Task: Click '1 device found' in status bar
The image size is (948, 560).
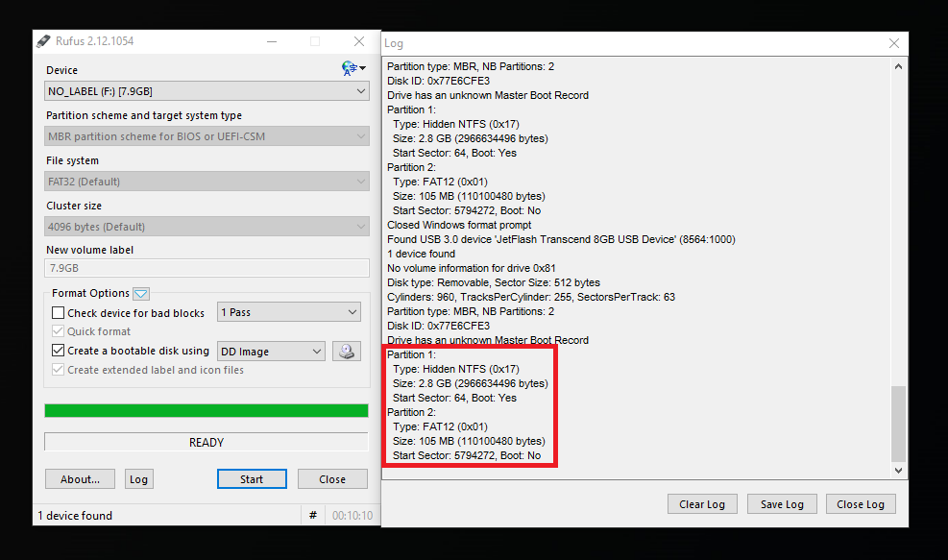Action: pos(75,515)
